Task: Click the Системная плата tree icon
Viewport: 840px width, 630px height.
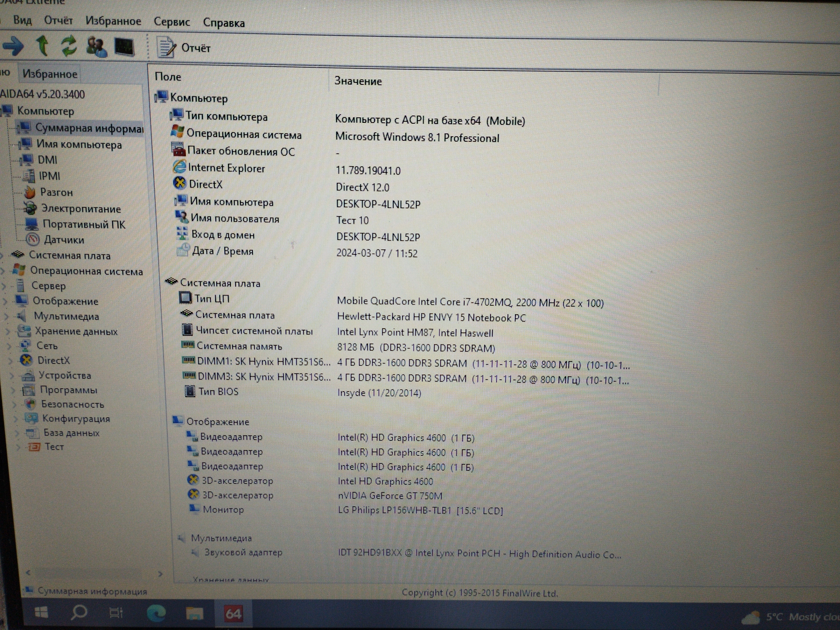Action: pos(18,255)
